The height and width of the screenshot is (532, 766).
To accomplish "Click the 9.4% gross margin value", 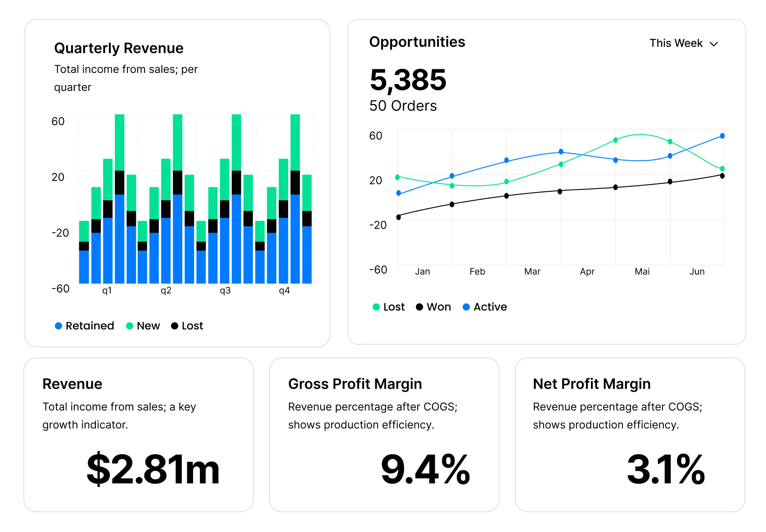I will (425, 470).
